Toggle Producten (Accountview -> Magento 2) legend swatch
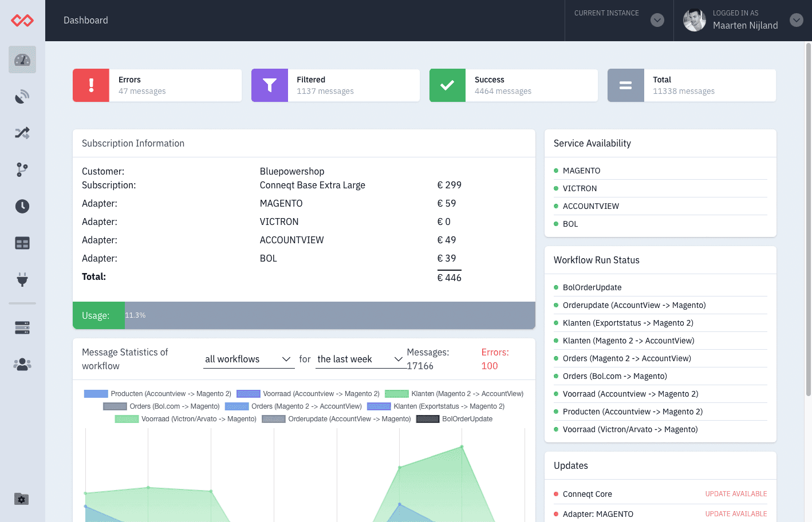Viewport: 812px width, 522px height. (96, 394)
